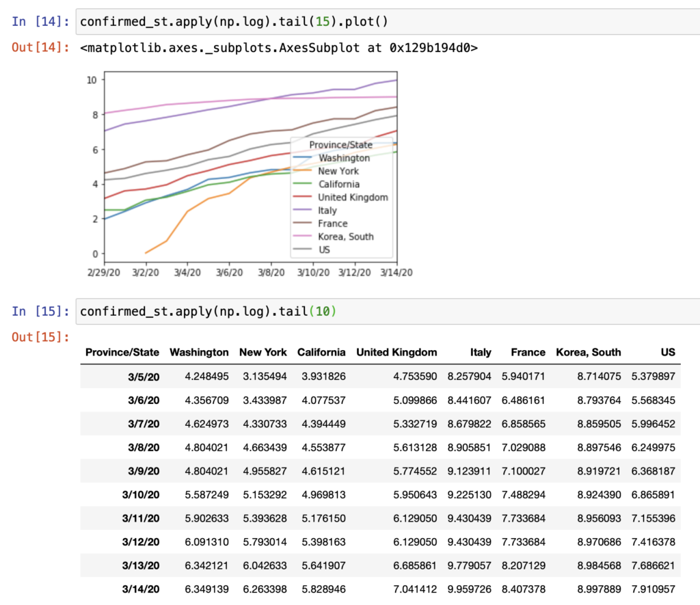Click the 'Italy' table column header

pos(481,353)
